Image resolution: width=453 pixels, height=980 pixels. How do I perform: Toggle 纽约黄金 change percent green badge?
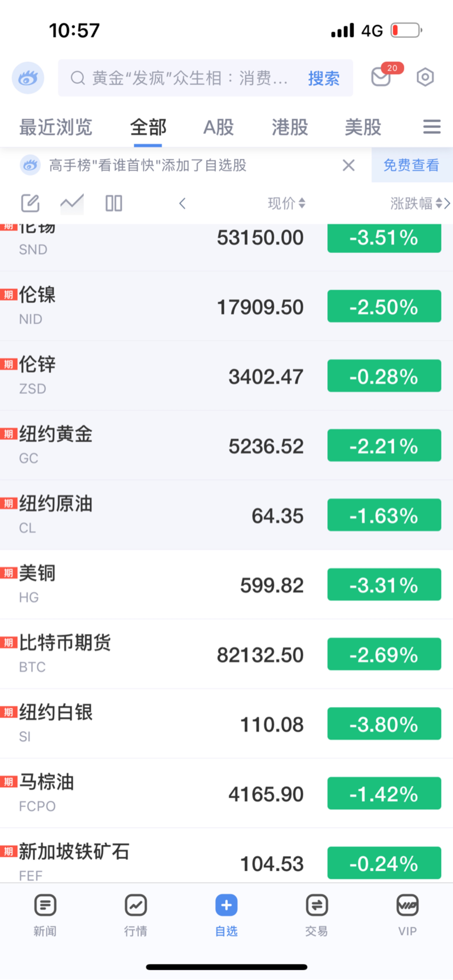coord(384,446)
